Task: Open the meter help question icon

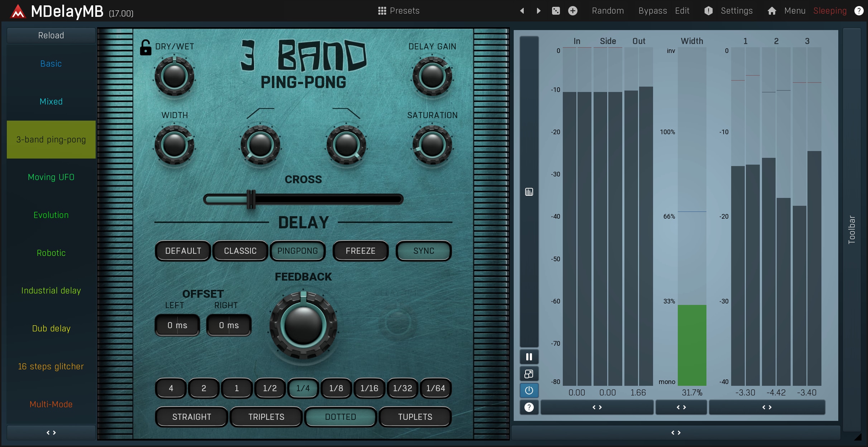Action: (x=529, y=407)
